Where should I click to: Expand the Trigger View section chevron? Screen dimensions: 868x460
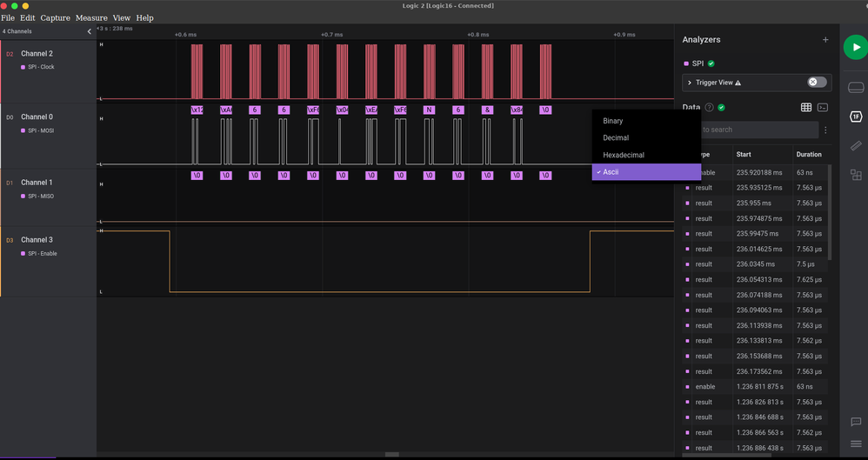point(690,83)
